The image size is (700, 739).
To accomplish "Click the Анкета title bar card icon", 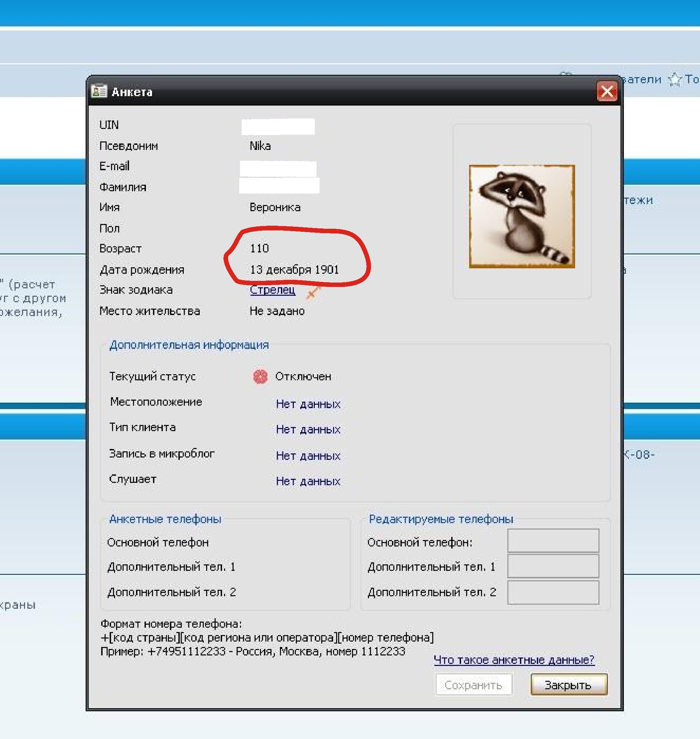I will click(99, 91).
